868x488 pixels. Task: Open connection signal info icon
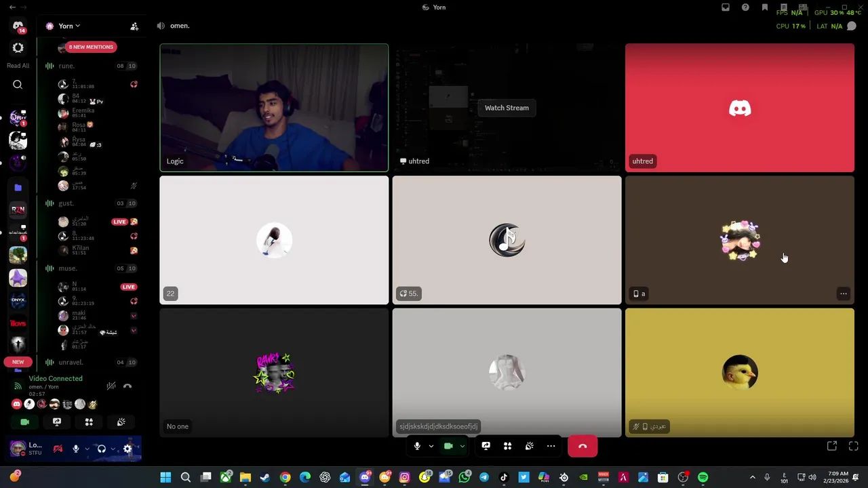18,386
